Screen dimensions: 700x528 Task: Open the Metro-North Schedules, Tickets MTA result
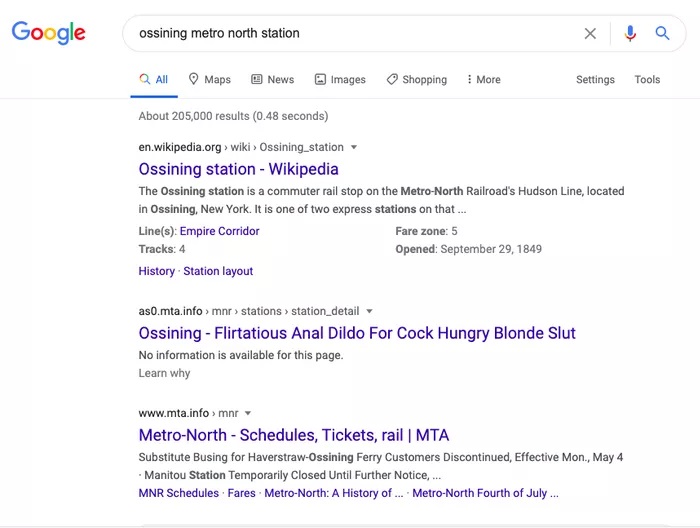[x=293, y=435]
